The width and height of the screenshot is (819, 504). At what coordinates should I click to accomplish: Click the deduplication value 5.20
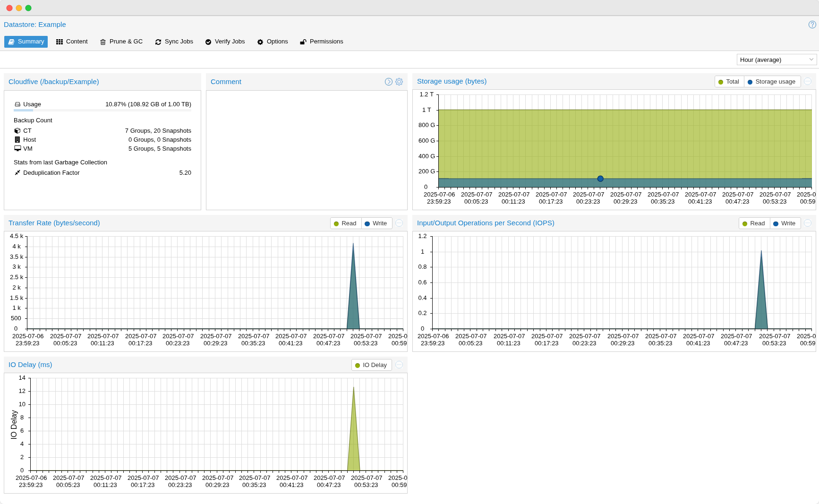[x=185, y=173]
